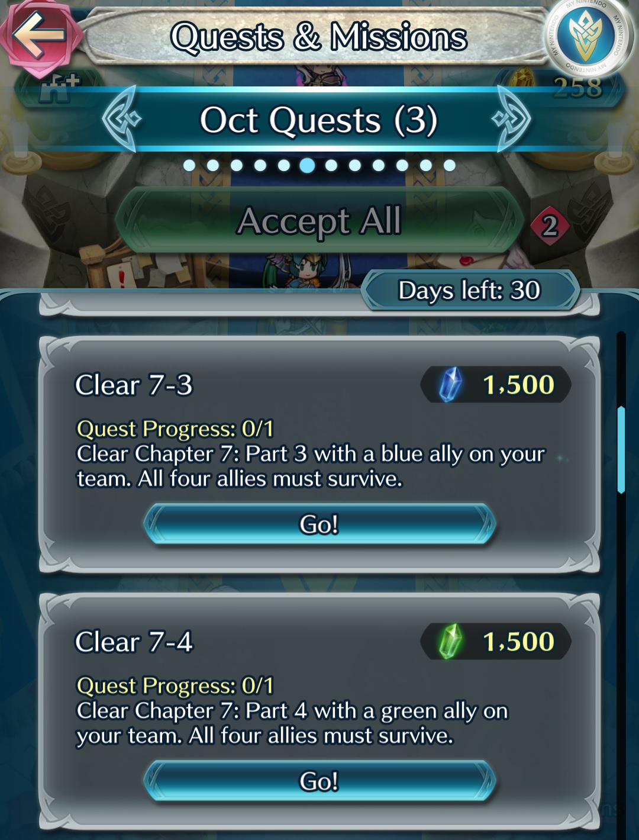Tap the Quests & Missions title banner
639x840 pixels.
[318, 37]
